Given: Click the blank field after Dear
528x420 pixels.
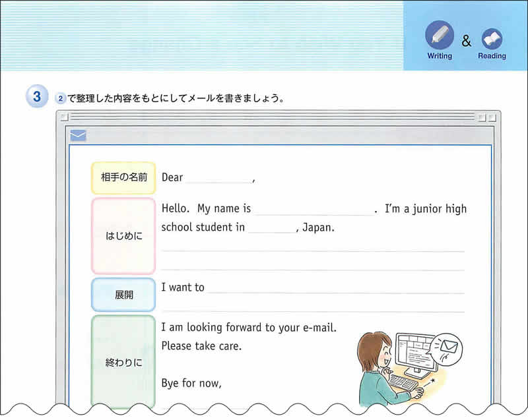Looking at the screenshot, I should coord(218,178).
